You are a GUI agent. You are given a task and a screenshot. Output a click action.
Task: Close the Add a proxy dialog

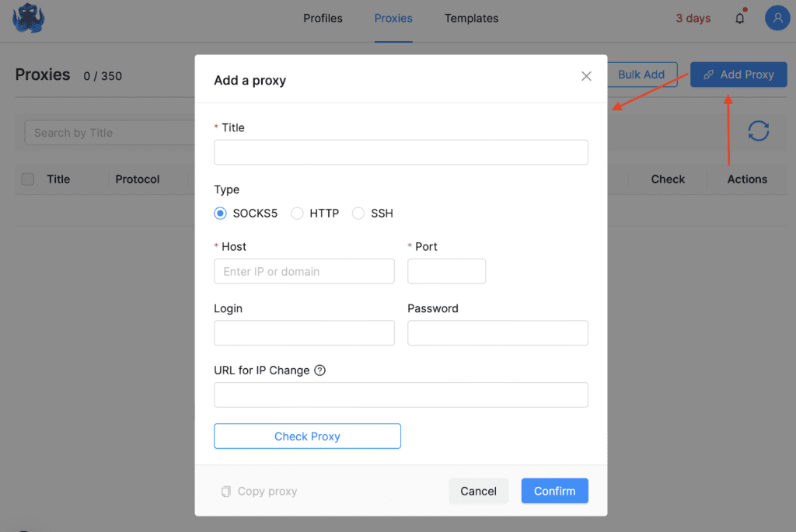pyautogui.click(x=586, y=76)
